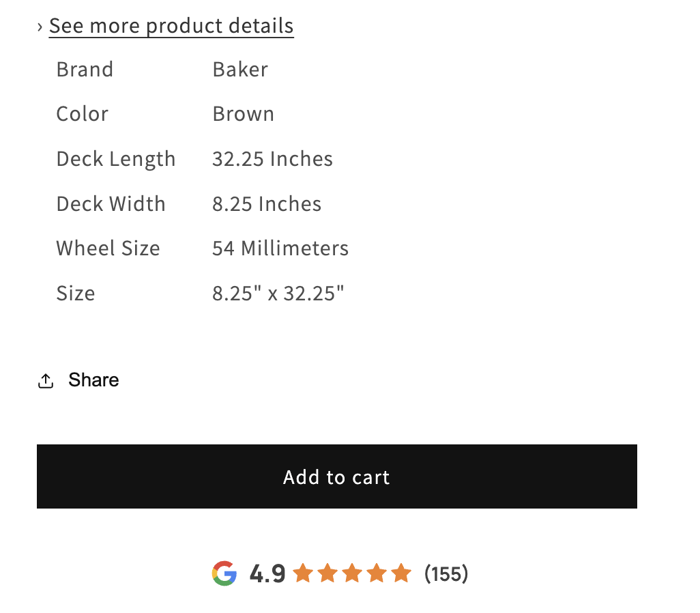Screen dimensions: 700x613
Task: Click the Google G logo
Action: click(x=224, y=573)
